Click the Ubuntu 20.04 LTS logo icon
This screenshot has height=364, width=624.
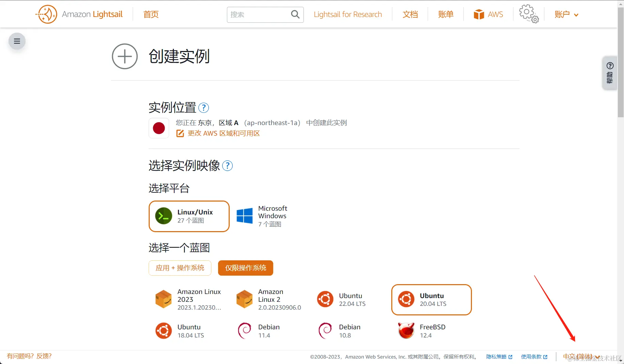pos(406,299)
